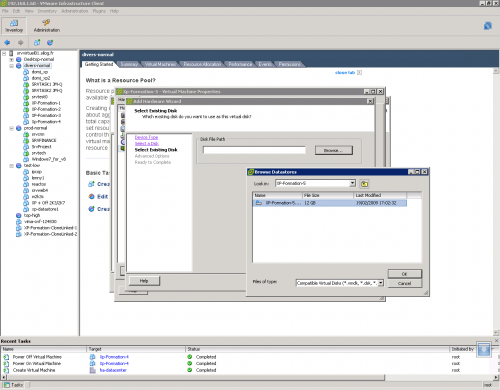
Task: Go back with the blue left arrow
Action: click(7, 43)
